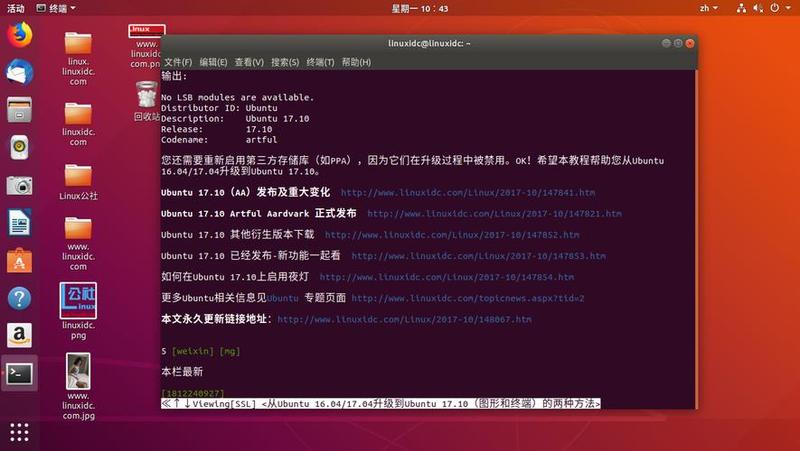Open the 帮助(H) menu
Viewport: 800px width, 451px height.
coord(356,62)
